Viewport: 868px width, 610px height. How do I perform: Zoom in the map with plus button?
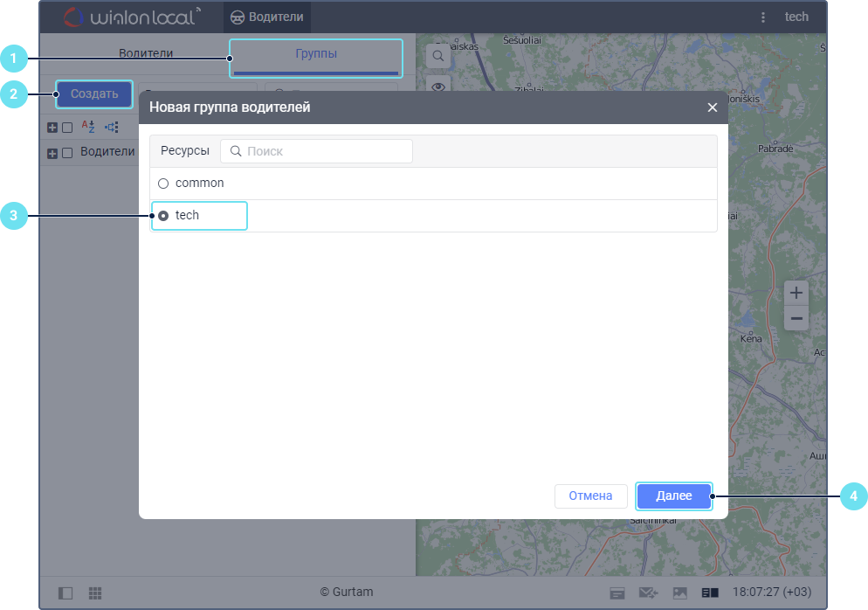click(796, 292)
